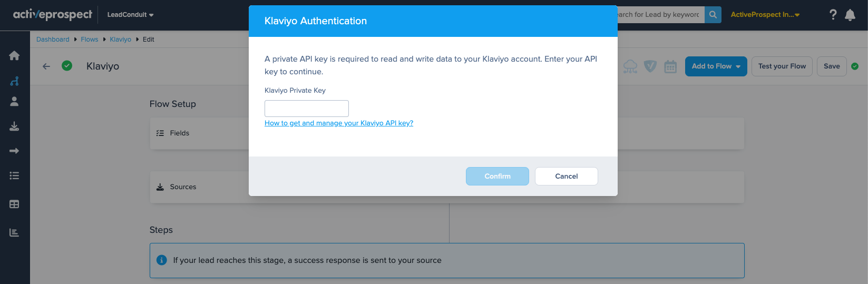Click the calendar icon in the flow toolbar
Image resolution: width=868 pixels, height=284 pixels.
tap(670, 66)
